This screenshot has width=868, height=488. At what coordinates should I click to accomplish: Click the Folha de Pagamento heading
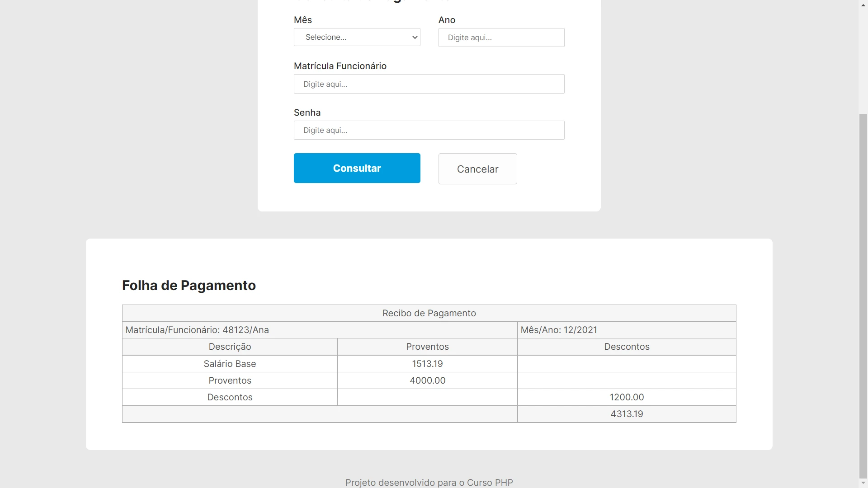[x=189, y=286]
